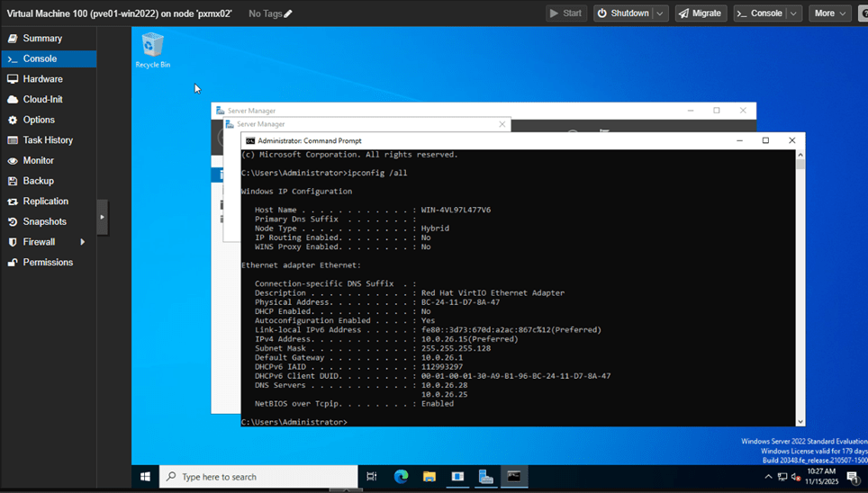Image resolution: width=868 pixels, height=493 pixels.
Task: Open the Windows Start menu
Action: pyautogui.click(x=145, y=477)
